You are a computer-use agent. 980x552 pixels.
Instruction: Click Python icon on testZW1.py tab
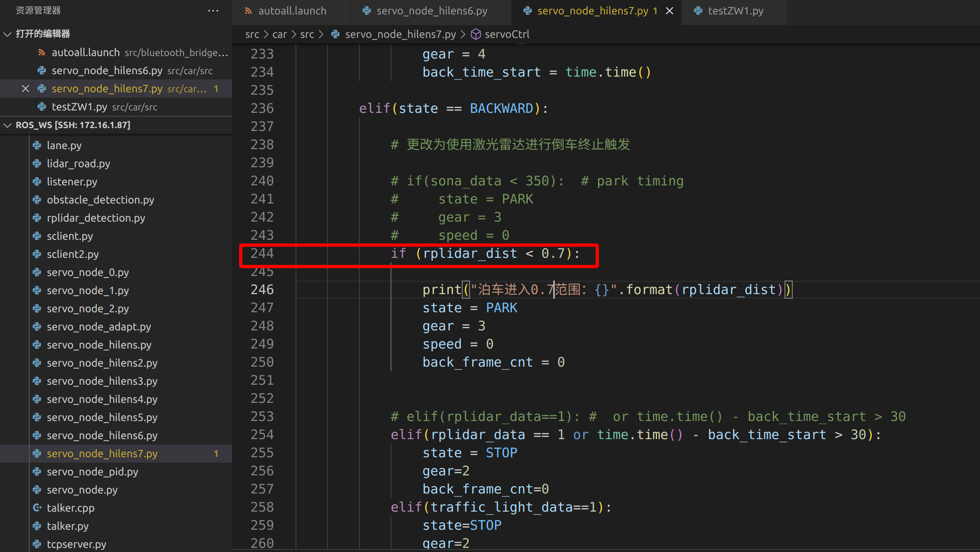click(698, 11)
